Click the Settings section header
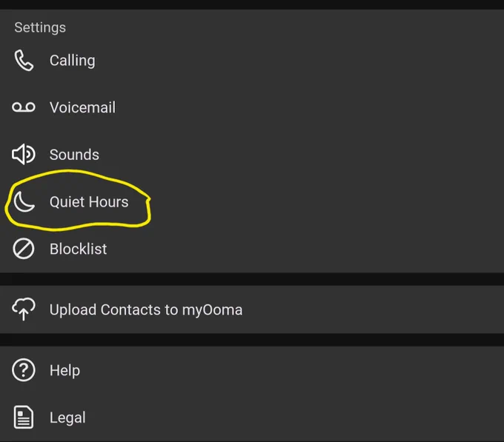This screenshot has width=504, height=442. click(x=40, y=27)
